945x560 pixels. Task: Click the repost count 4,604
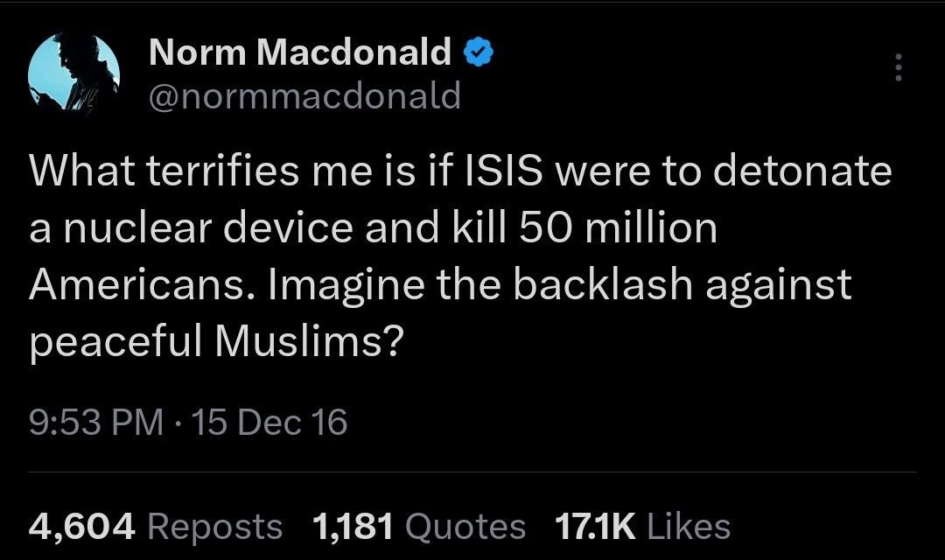(79, 525)
